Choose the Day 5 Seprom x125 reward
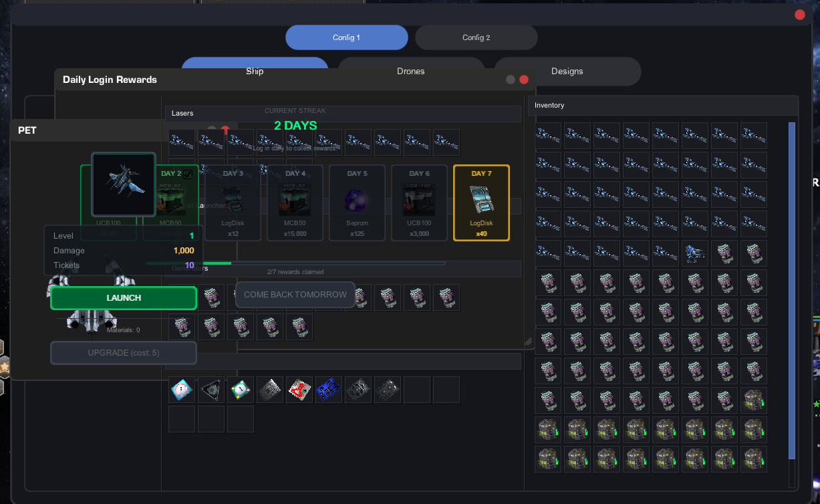This screenshot has height=504, width=820. (x=357, y=203)
